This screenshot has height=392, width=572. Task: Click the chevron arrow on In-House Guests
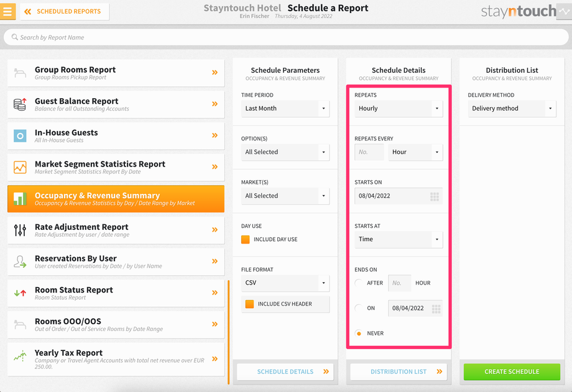click(215, 135)
